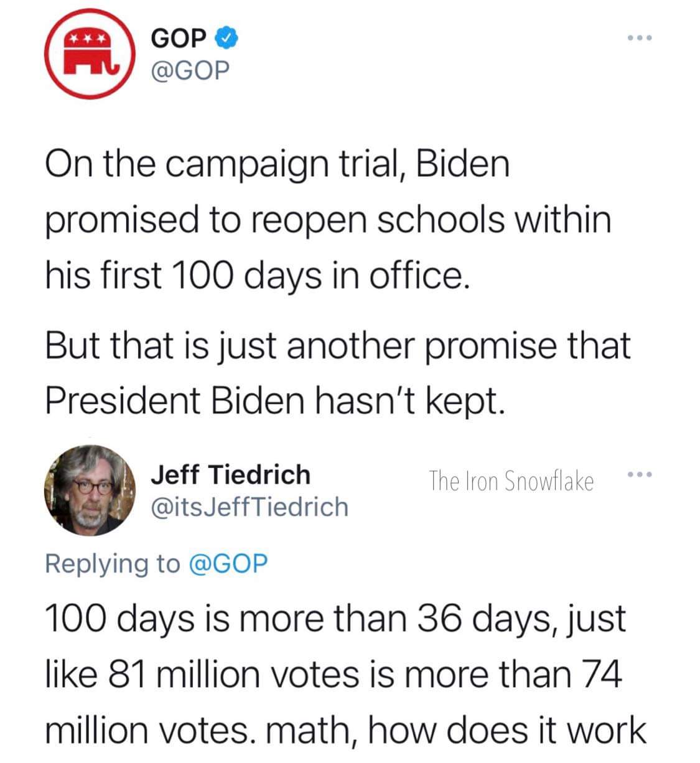The height and width of the screenshot is (763, 700).
Task: Select the 'promised to reopen schools within' line
Action: click(328, 219)
